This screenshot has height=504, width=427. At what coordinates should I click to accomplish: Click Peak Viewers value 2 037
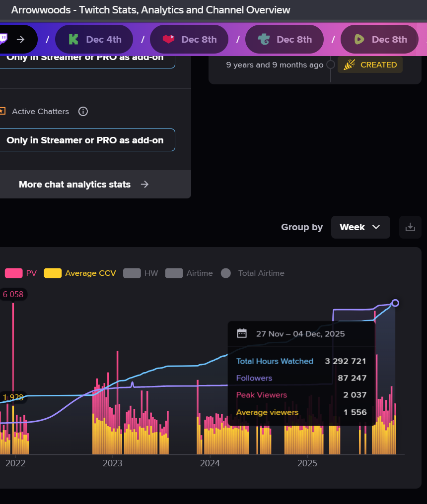(355, 395)
